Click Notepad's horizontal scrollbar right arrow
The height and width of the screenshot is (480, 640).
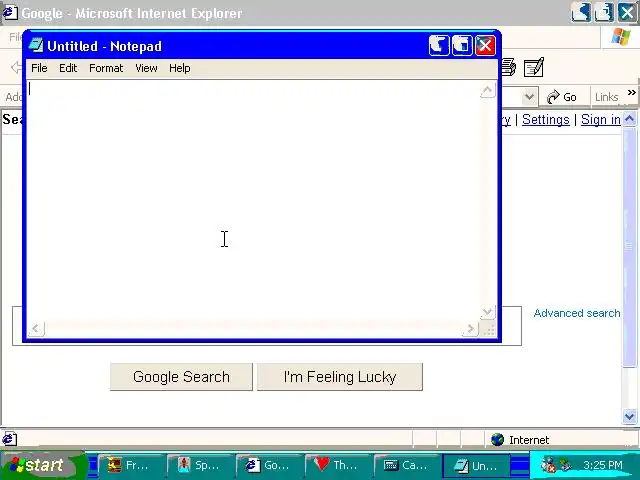tap(470, 329)
